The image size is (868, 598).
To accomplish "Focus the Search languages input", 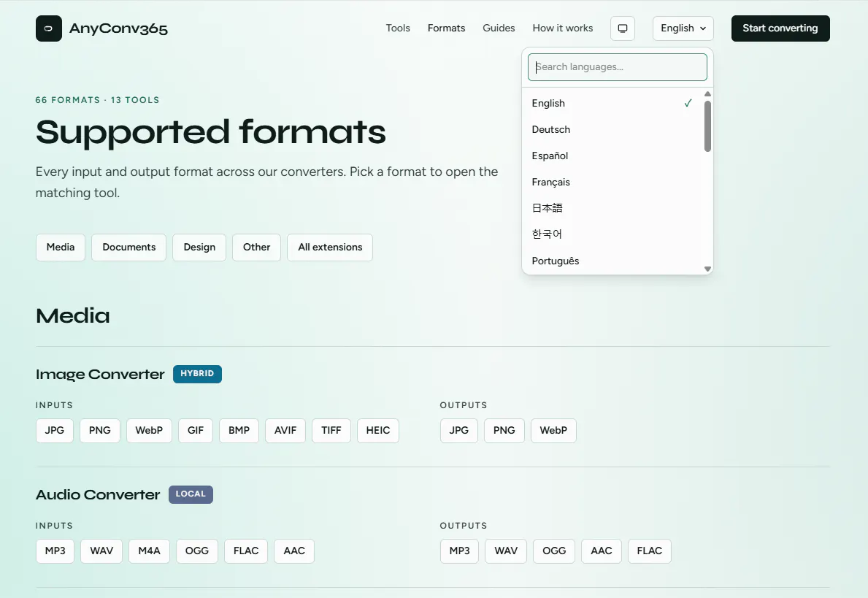I will (617, 67).
